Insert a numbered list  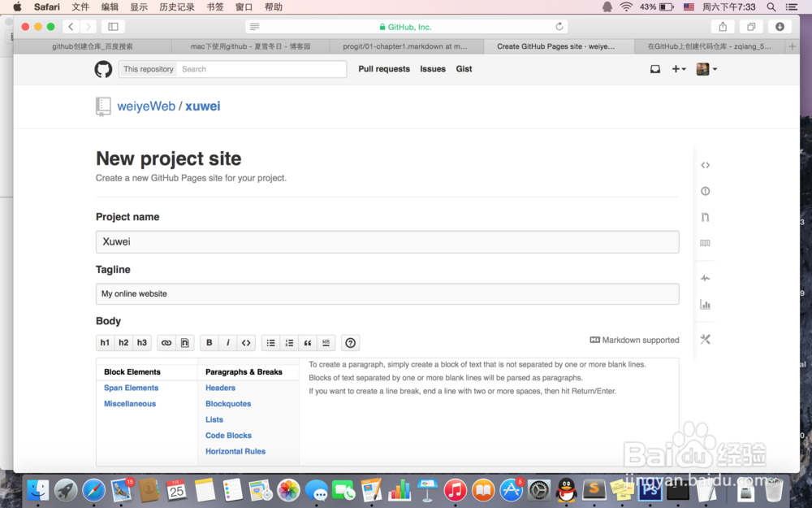point(290,343)
